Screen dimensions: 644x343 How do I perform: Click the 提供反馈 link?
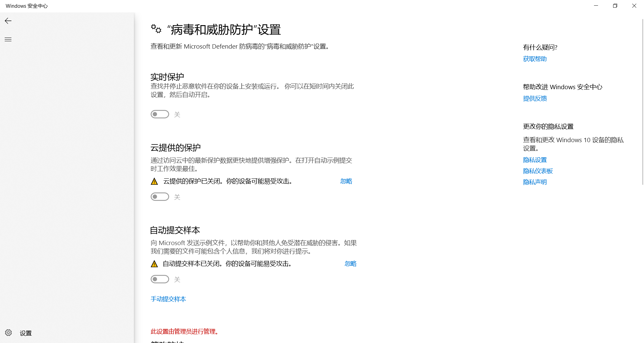(x=535, y=99)
